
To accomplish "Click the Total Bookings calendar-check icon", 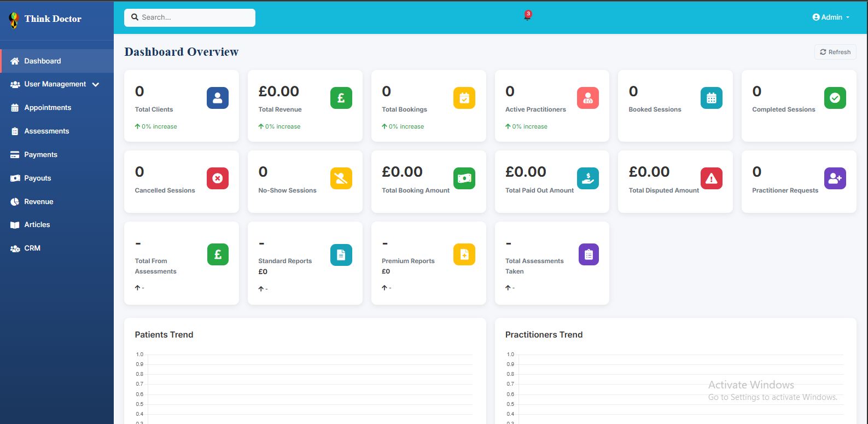I will click(x=464, y=98).
